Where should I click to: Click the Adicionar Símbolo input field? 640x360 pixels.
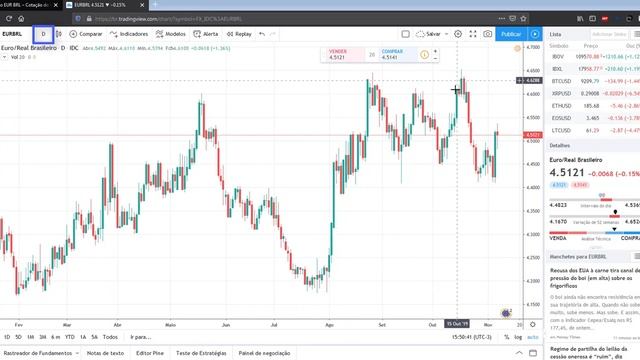click(609, 34)
